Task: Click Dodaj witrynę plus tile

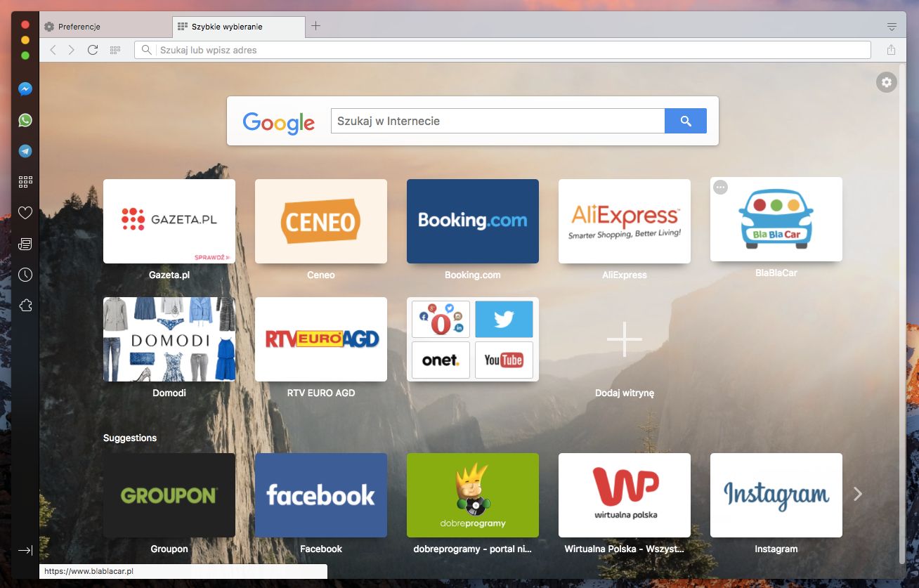Action: pos(625,339)
